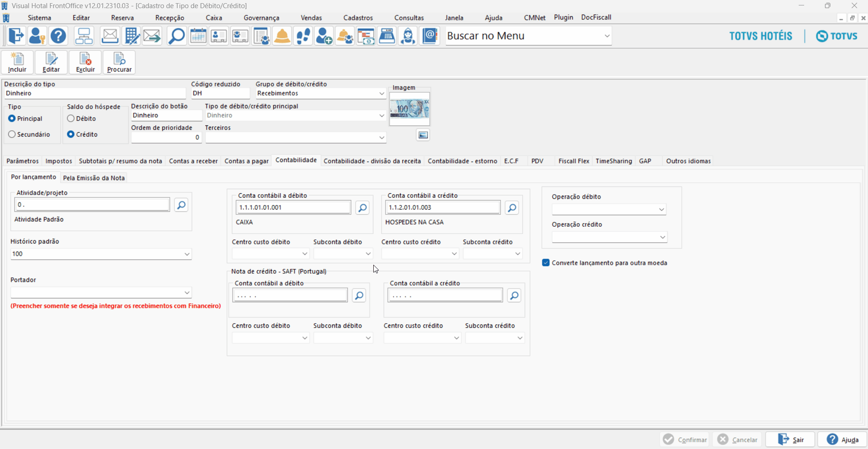The image size is (868, 449).
Task: Select the Secundário radio button
Action: [x=12, y=134]
